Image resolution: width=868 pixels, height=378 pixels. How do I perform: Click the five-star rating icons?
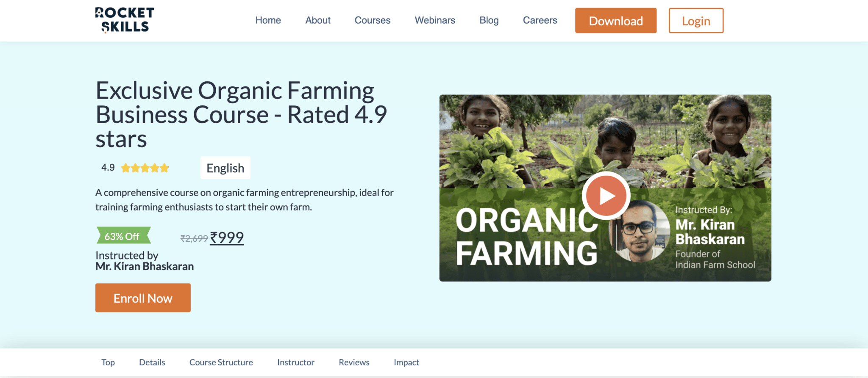tap(145, 168)
